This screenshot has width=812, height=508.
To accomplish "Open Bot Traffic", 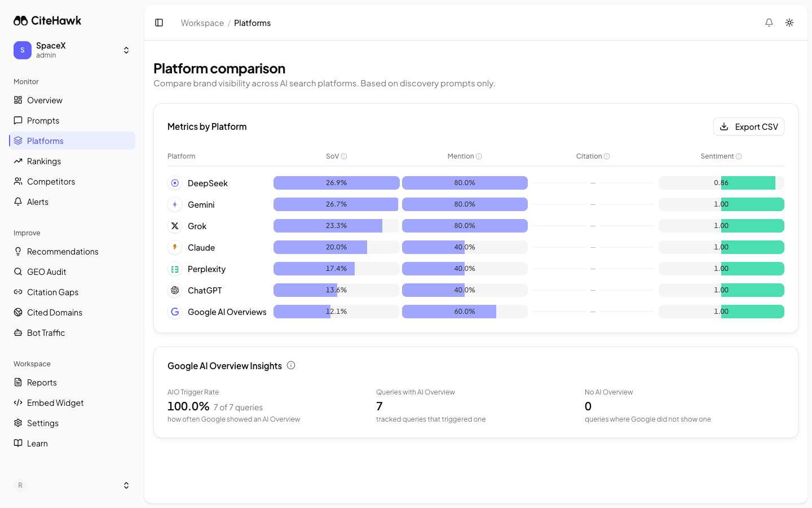I will tap(72, 332).
